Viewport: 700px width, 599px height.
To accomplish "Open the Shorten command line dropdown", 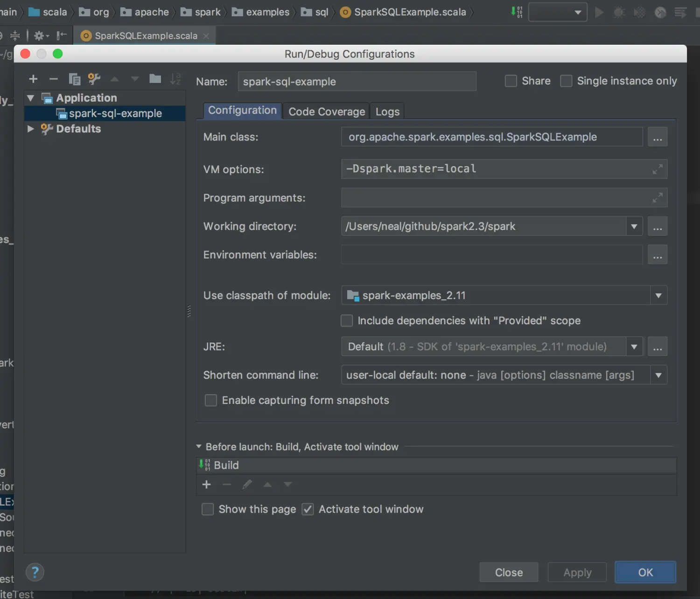I will click(658, 375).
